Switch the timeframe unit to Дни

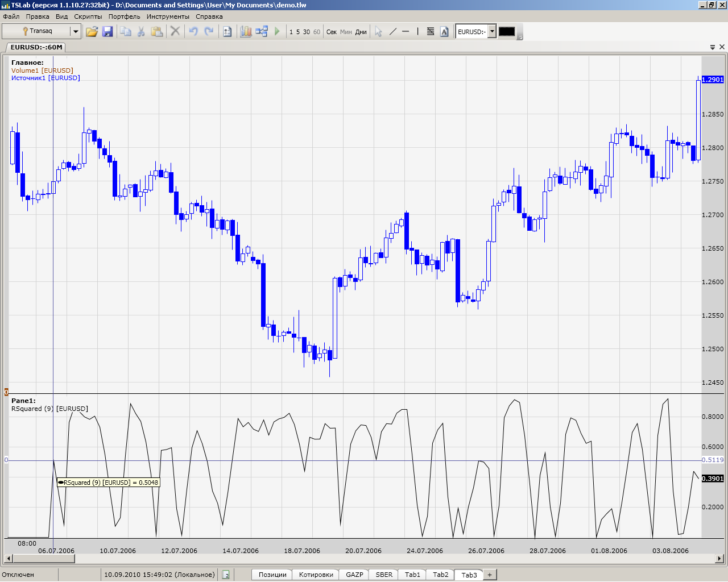coord(361,32)
